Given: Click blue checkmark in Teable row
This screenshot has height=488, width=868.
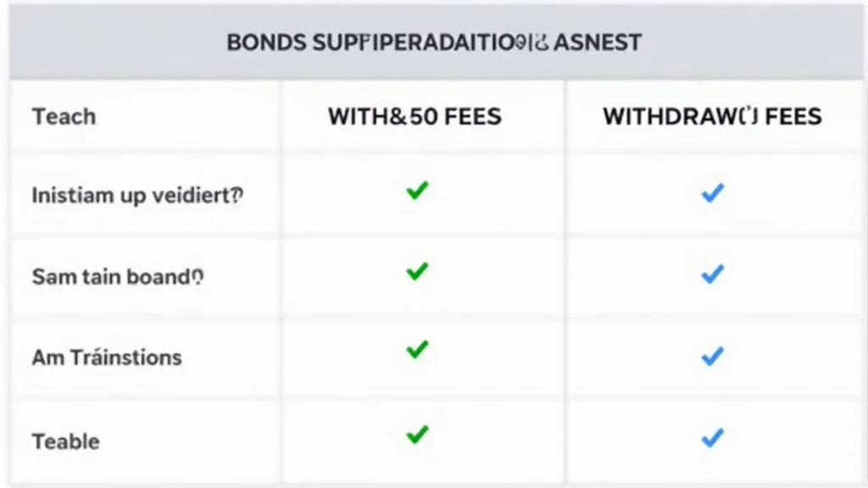Looking at the screenshot, I should [x=712, y=438].
